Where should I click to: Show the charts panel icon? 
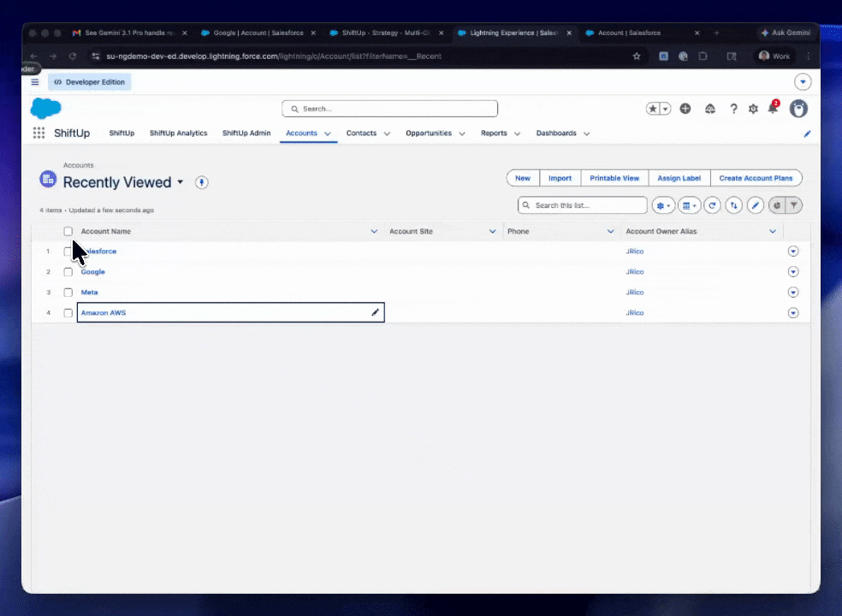(776, 205)
